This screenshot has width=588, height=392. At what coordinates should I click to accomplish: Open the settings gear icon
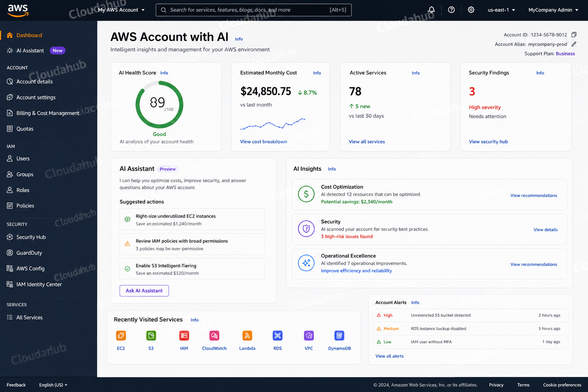[x=471, y=10]
